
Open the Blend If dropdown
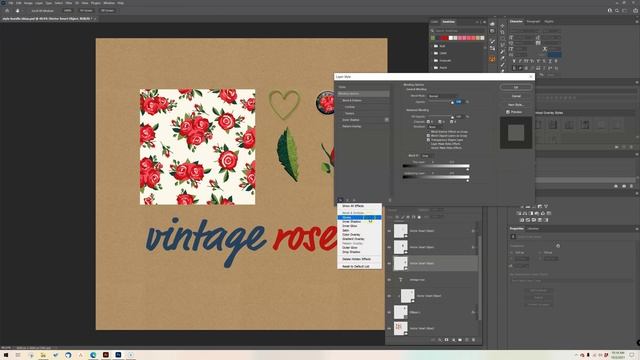tap(427, 156)
